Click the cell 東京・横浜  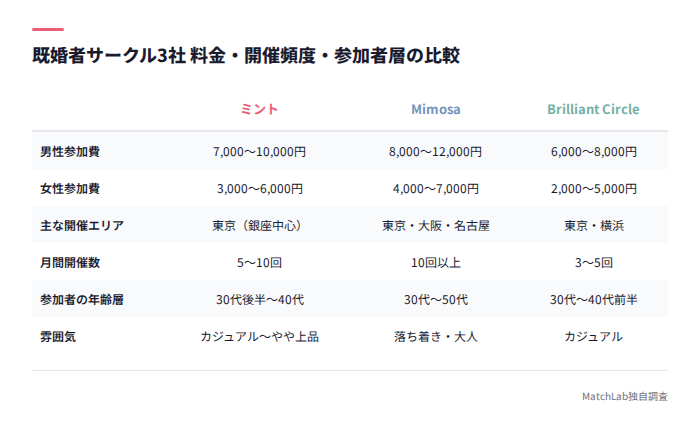[594, 225]
